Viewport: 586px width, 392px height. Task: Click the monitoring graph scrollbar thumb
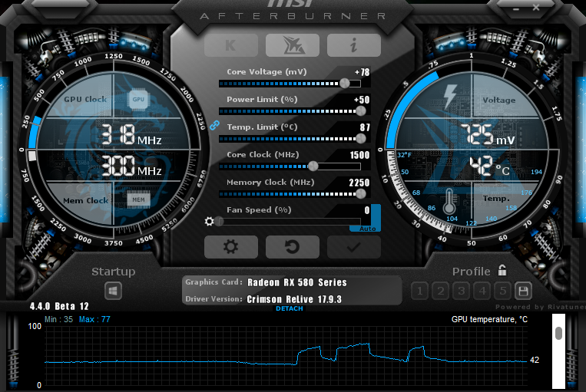[558, 333]
